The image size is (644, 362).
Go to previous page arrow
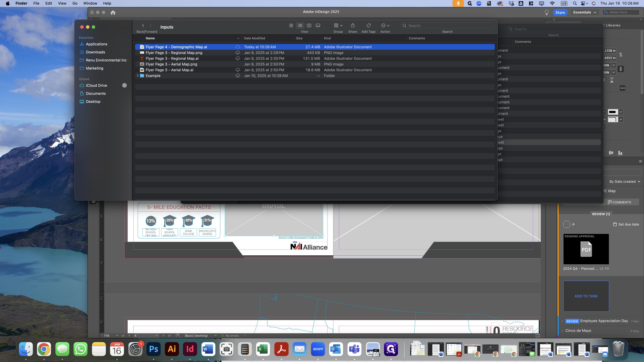click(129, 336)
